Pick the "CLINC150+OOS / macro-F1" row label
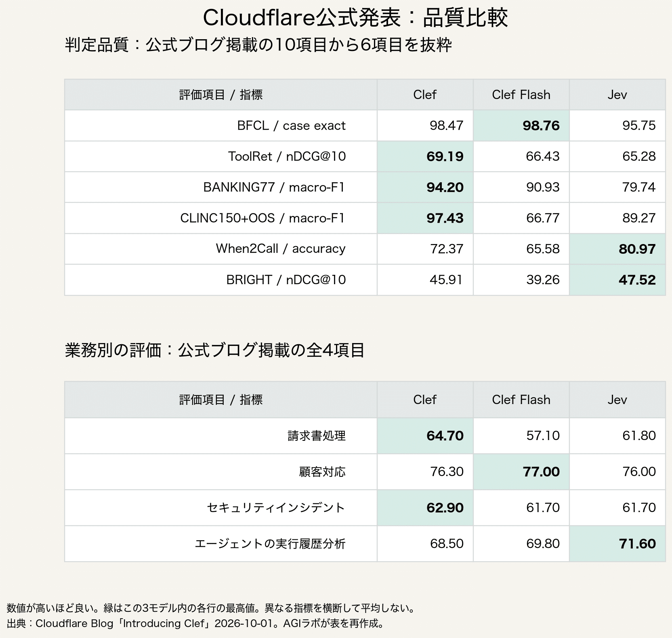 point(263,218)
